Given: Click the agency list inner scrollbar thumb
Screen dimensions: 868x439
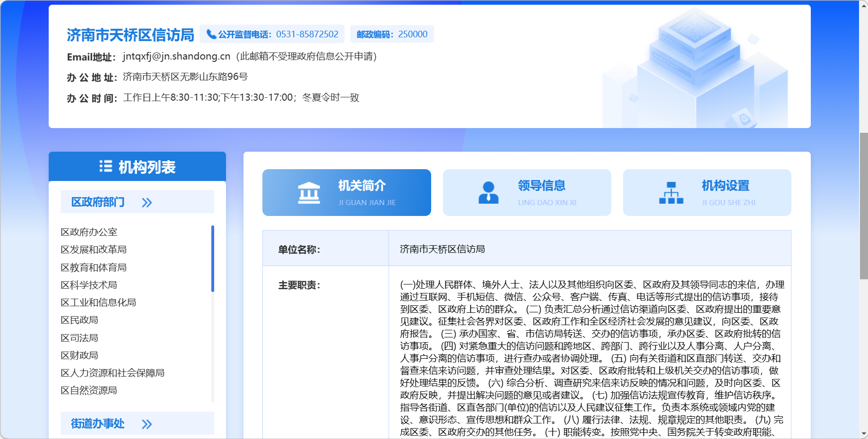Looking at the screenshot, I should click(213, 258).
